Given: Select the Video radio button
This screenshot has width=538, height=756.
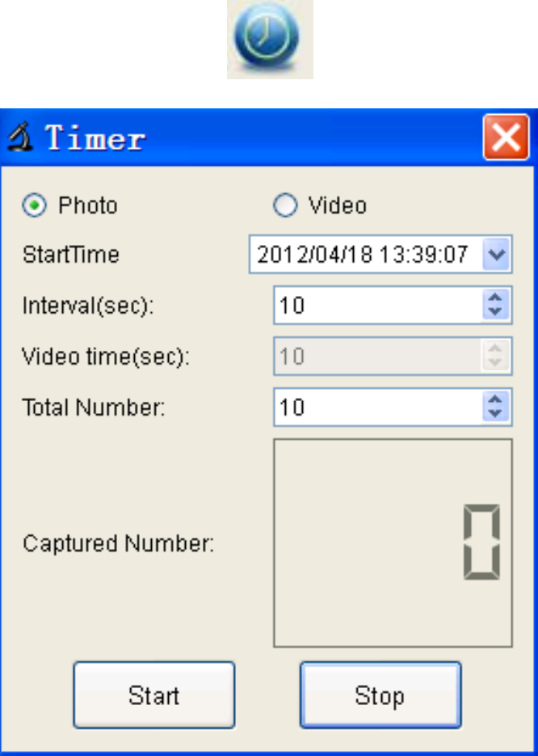Looking at the screenshot, I should (x=285, y=206).
